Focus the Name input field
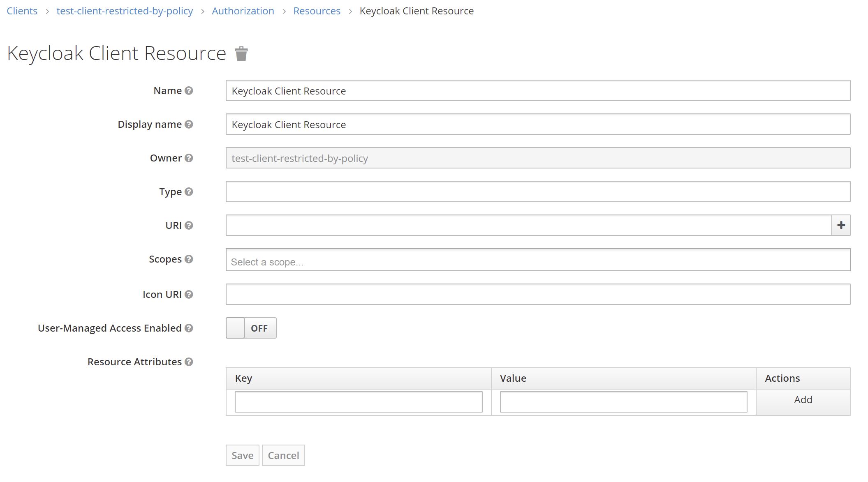Image resolution: width=868 pixels, height=482 pixels. click(538, 90)
